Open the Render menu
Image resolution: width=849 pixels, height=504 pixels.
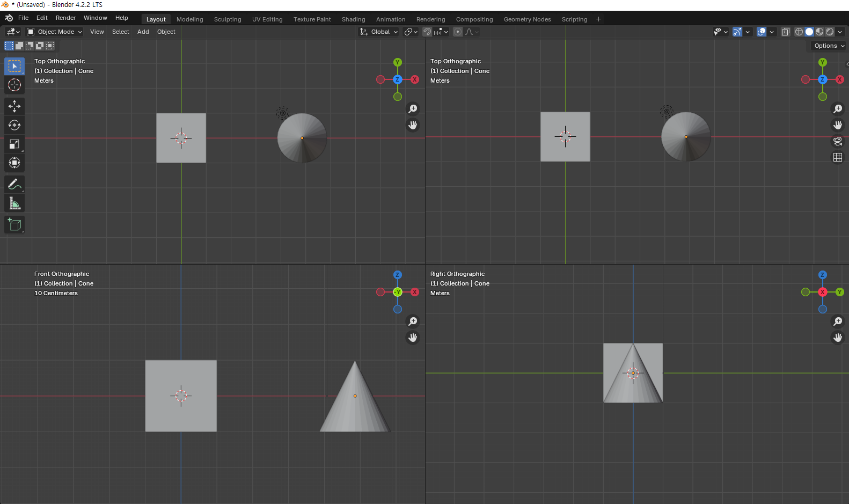(65, 18)
